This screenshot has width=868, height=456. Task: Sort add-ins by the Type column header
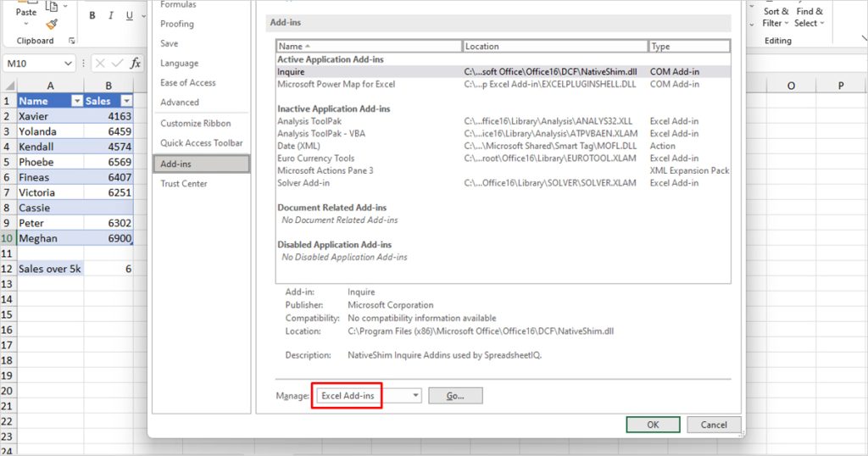[689, 47]
